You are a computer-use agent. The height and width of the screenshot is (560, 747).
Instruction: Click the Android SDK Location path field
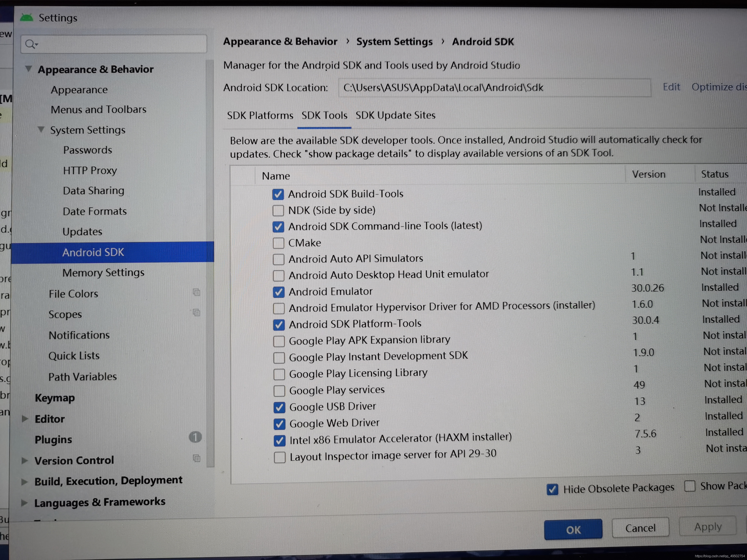495,88
